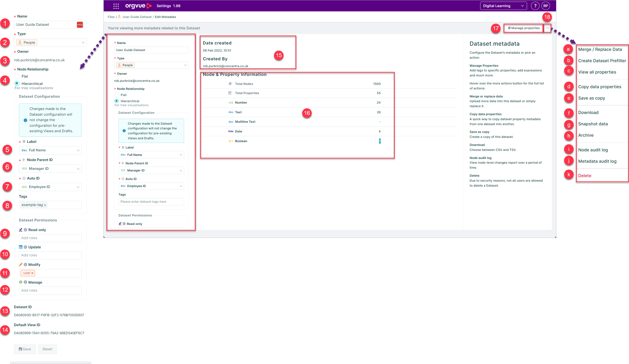Open Full Name dropdown in orgvue window
Screen dimensions: 629x364
coord(151,155)
